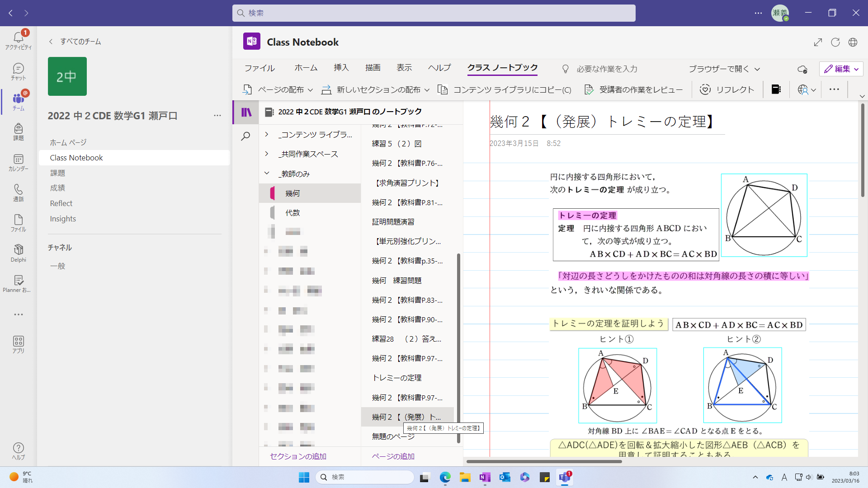The height and width of the screenshot is (488, 868).
Task: Click the Class Notebook navigation pane icon
Action: [x=245, y=112]
